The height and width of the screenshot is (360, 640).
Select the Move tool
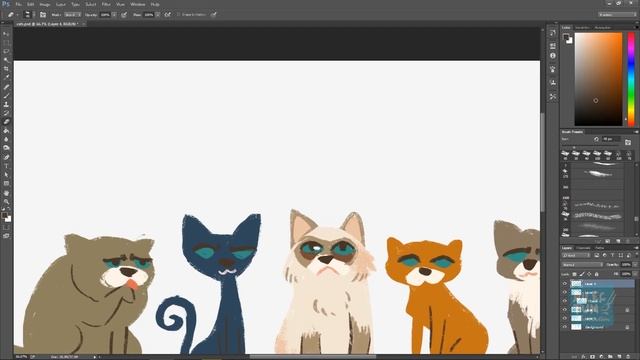point(6,34)
